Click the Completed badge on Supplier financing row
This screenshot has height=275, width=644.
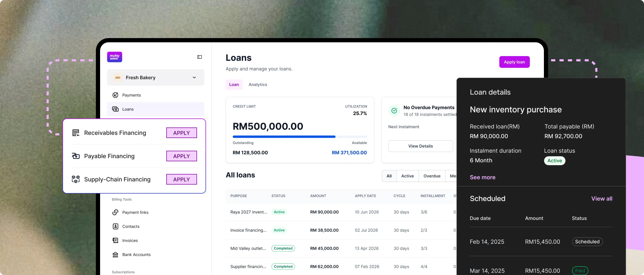click(x=283, y=267)
